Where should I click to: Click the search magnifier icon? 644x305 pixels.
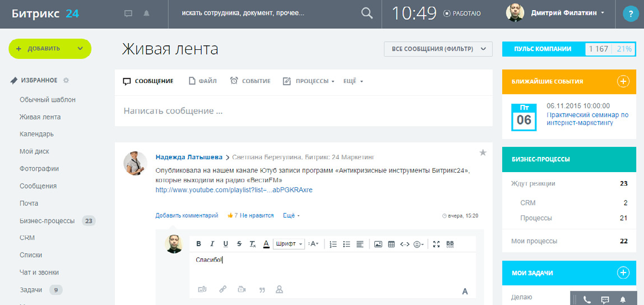pos(367,13)
